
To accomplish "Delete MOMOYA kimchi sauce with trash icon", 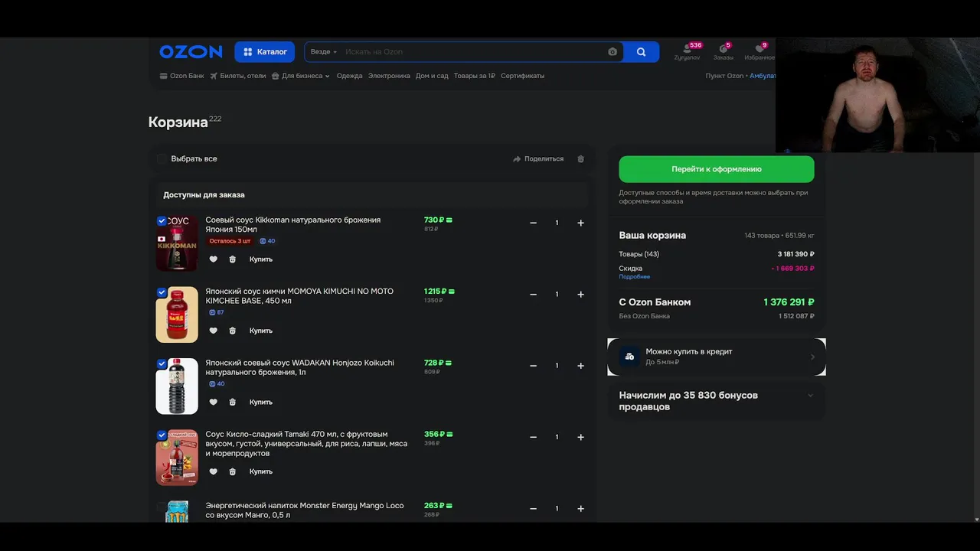I will [x=233, y=331].
